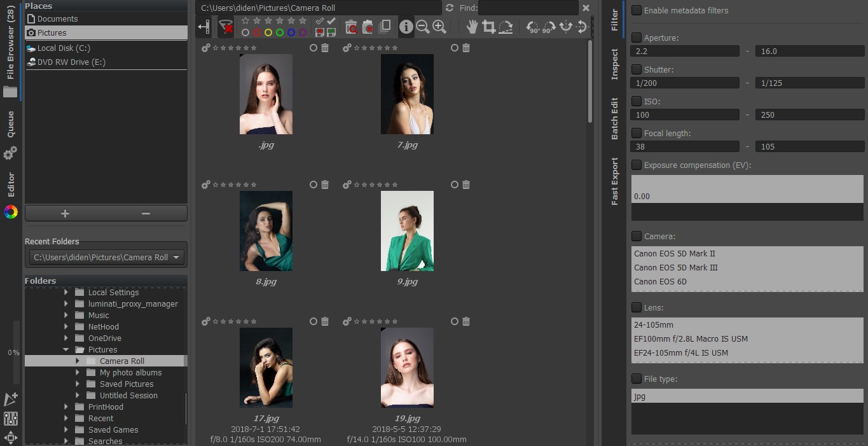Filter by green color label
868x446 pixels.
pyautogui.click(x=280, y=32)
